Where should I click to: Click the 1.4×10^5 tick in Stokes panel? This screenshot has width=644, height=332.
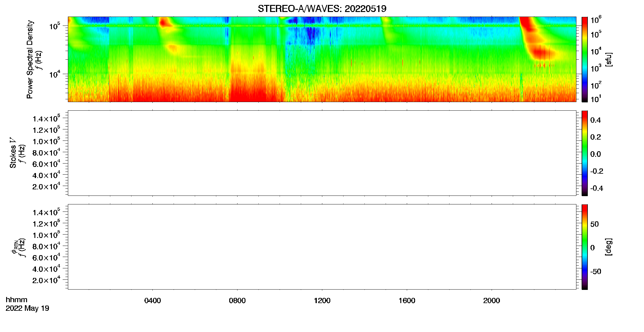pos(46,118)
